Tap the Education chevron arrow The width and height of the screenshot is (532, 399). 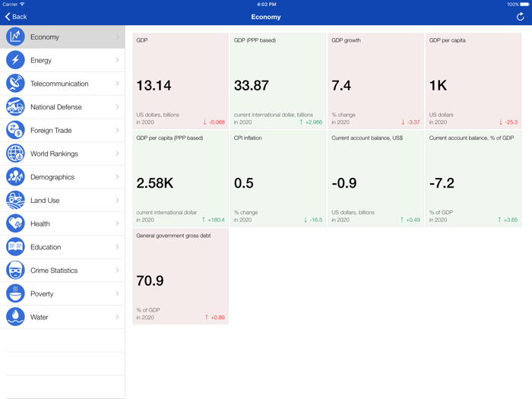[x=117, y=247]
